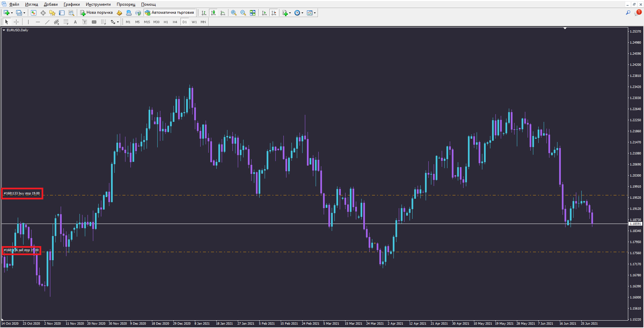Zoom in on the chart
This screenshot has height=328, width=644.
pos(234,13)
